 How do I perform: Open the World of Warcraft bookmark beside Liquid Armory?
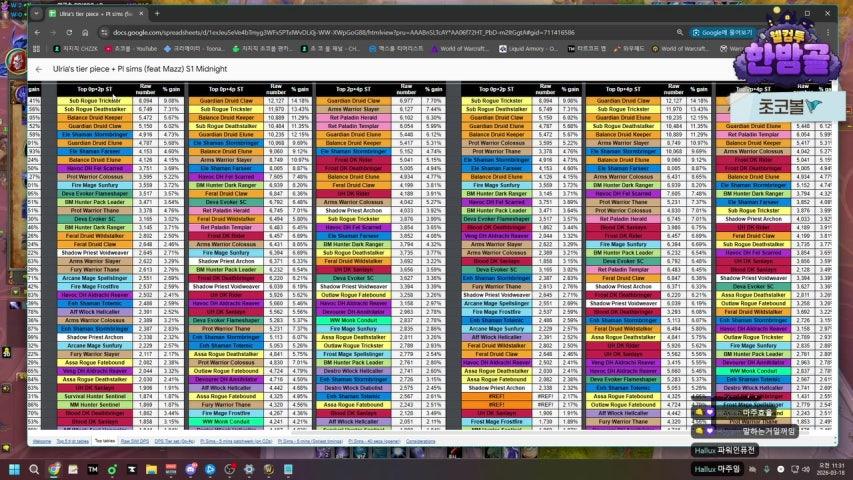point(461,48)
